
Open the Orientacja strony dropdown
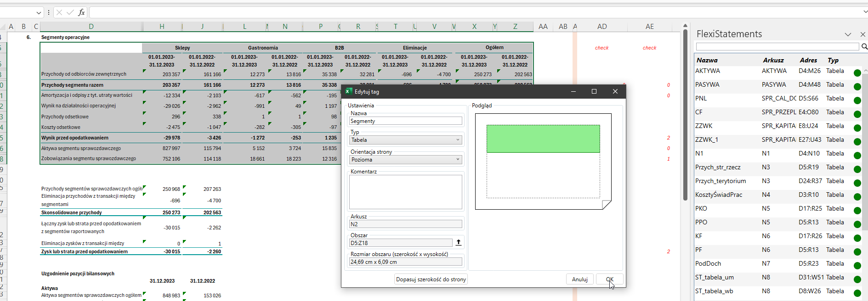405,160
